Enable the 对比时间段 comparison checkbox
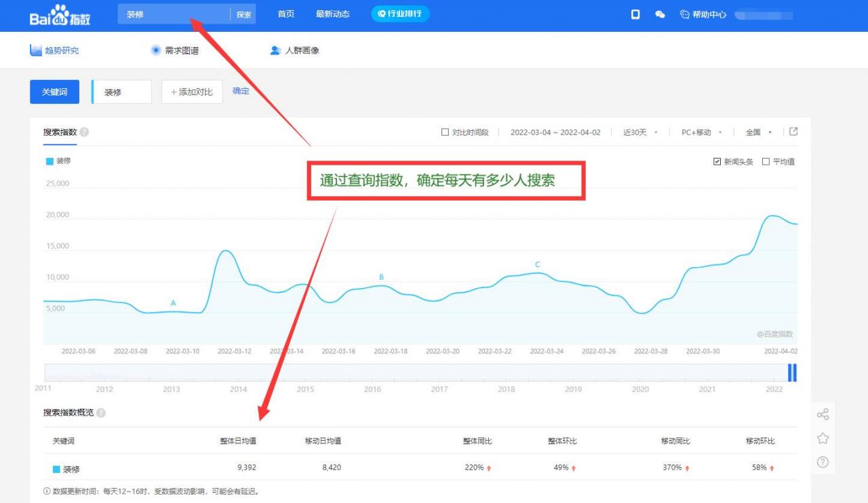Screen dimensions: 868x503 pos(446,132)
